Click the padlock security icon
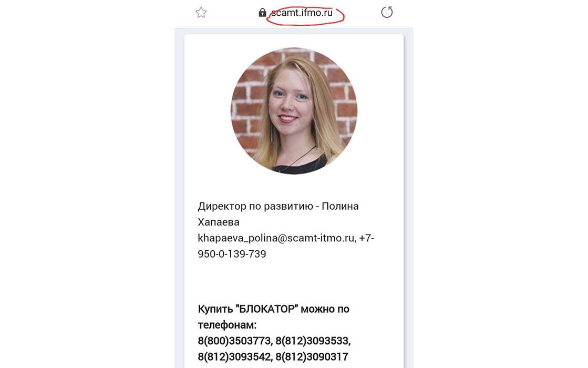Image resolution: width=588 pixels, height=368 pixels. (x=262, y=13)
